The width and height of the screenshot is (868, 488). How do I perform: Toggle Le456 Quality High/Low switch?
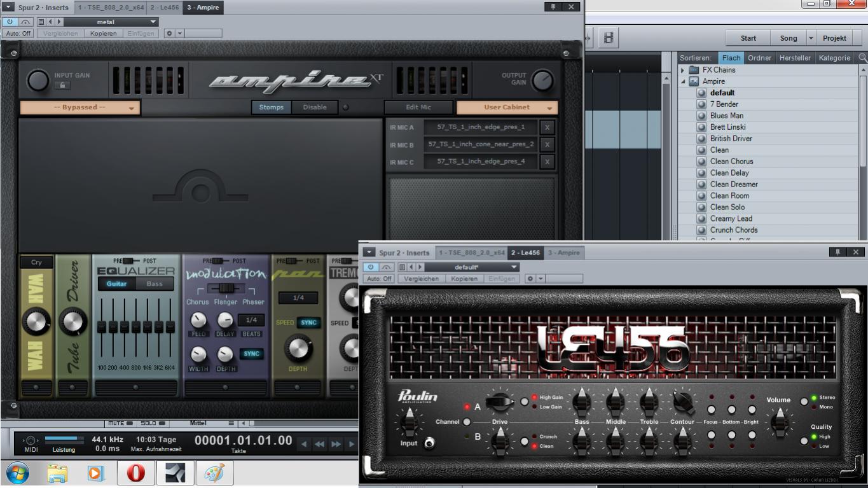[x=804, y=440]
